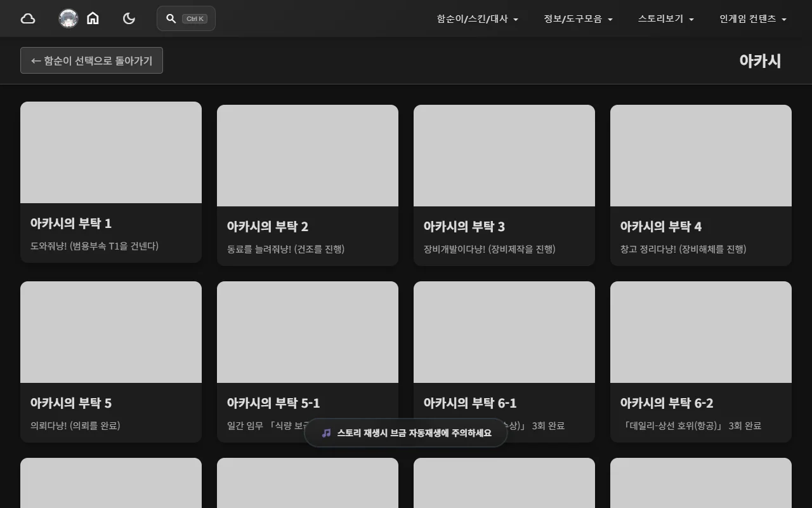This screenshot has width=812, height=508.
Task: Select the title 아카시의 부탁 2
Action: 267,227
